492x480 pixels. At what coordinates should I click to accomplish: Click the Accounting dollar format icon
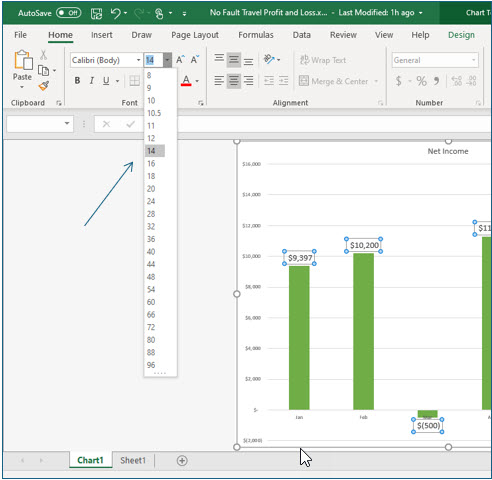tap(398, 81)
